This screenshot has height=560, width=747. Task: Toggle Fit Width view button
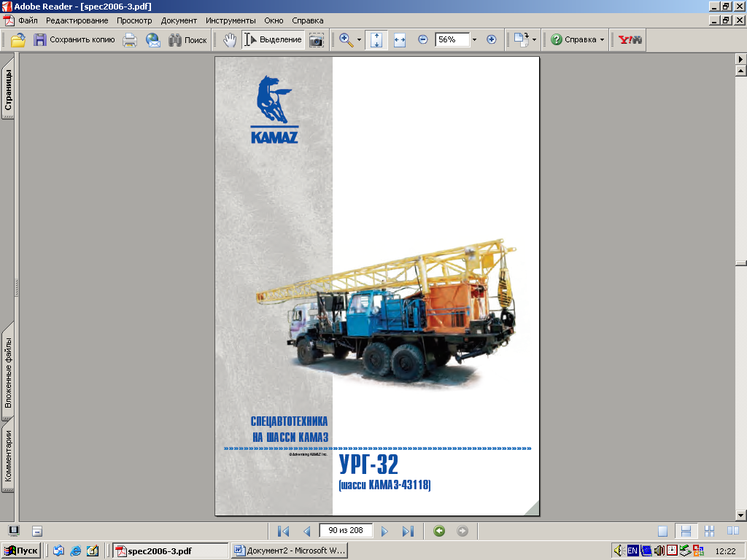point(400,40)
